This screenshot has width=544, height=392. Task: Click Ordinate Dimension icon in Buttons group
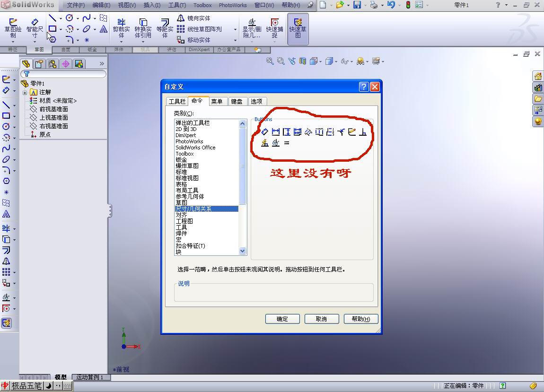pyautogui.click(x=308, y=132)
